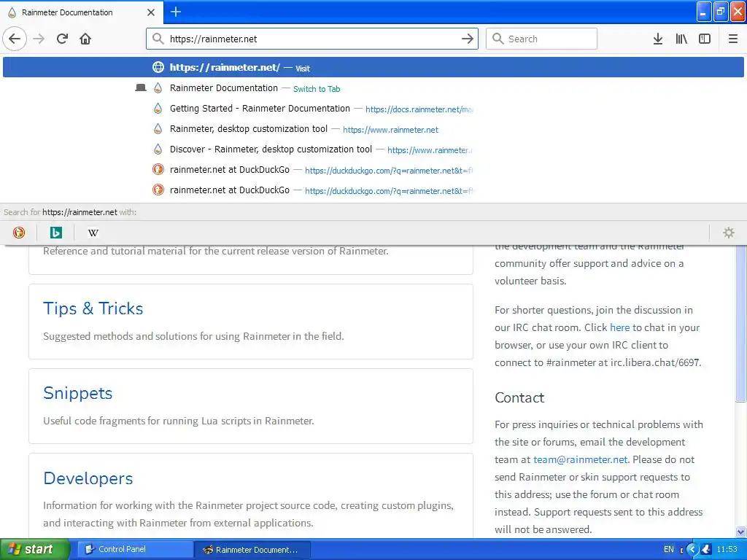Click the team@rainmeter.net email link
Screen dimensions: 747x560
point(580,459)
